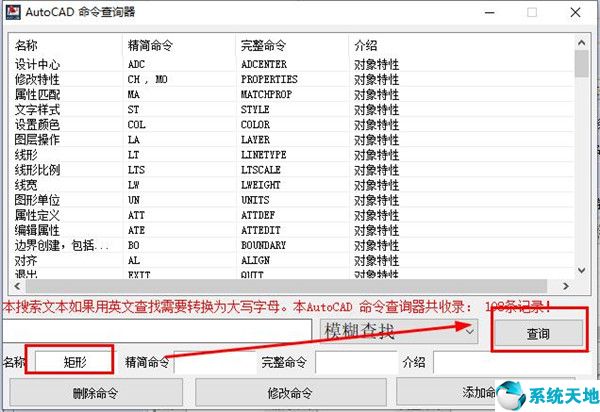Click the vertical scrollbar thumb

pos(581,64)
